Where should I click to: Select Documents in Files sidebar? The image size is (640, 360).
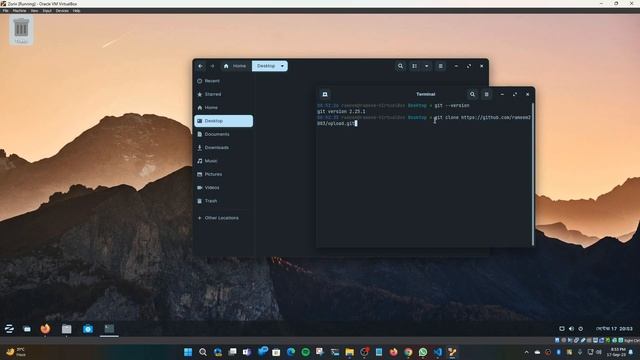(x=224, y=134)
